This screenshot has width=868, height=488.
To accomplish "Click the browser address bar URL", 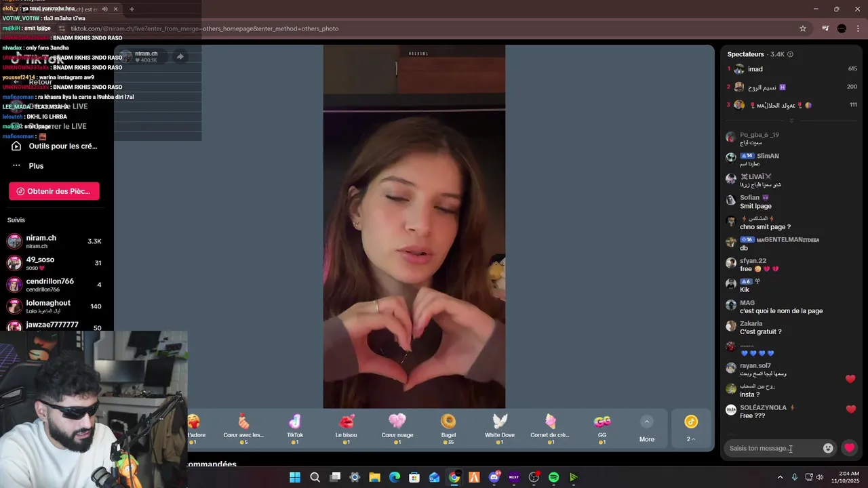I will click(x=205, y=28).
